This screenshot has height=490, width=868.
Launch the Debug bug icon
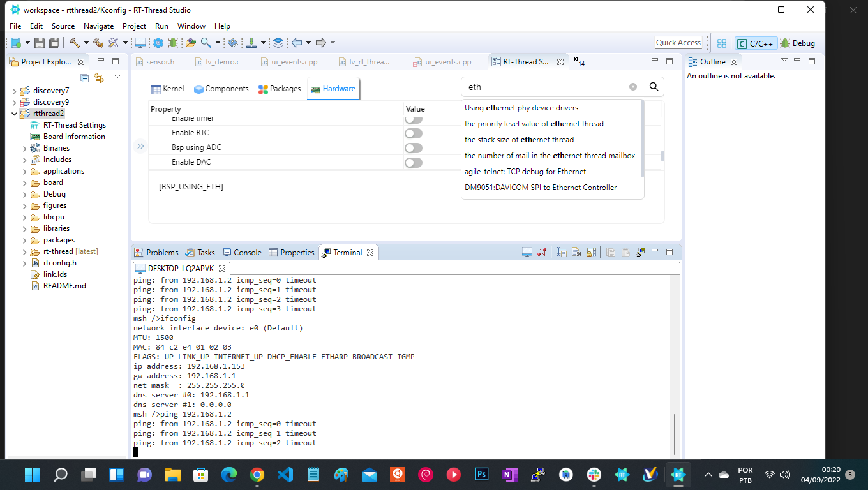[x=173, y=43]
